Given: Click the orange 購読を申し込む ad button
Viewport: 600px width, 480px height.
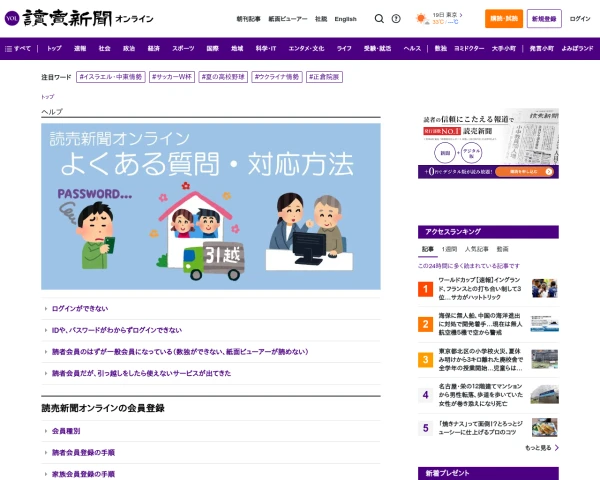Looking at the screenshot, I should click(x=524, y=171).
